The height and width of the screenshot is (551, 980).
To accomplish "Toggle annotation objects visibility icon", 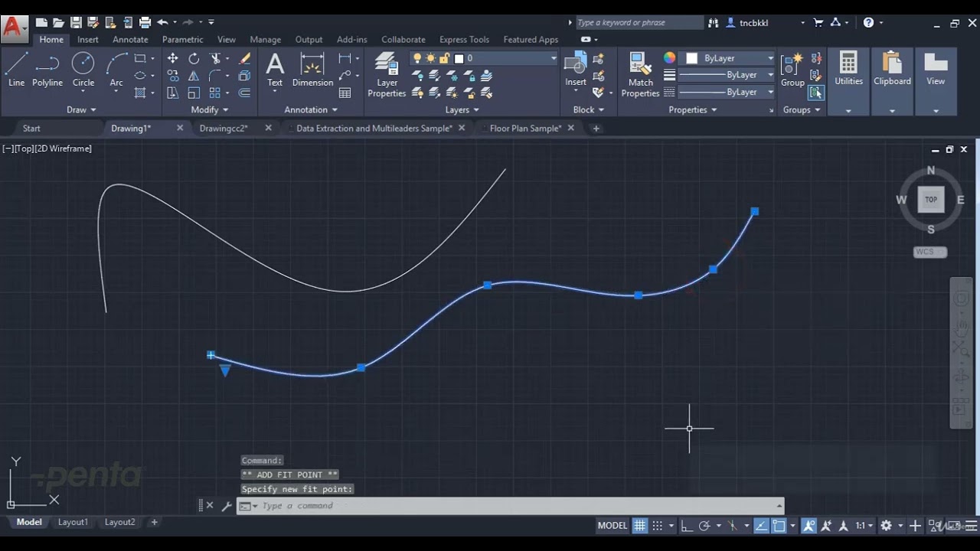I will [809, 526].
